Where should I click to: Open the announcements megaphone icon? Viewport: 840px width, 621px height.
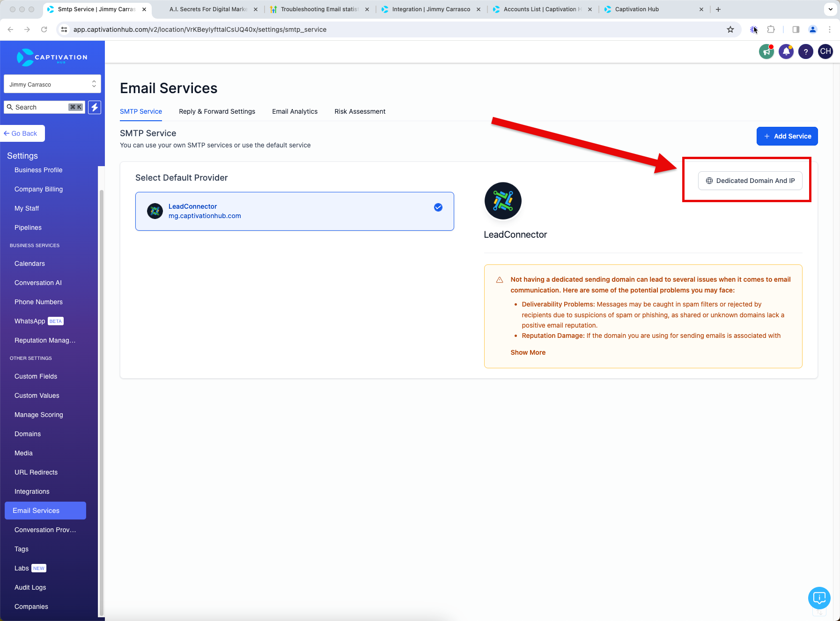(766, 51)
